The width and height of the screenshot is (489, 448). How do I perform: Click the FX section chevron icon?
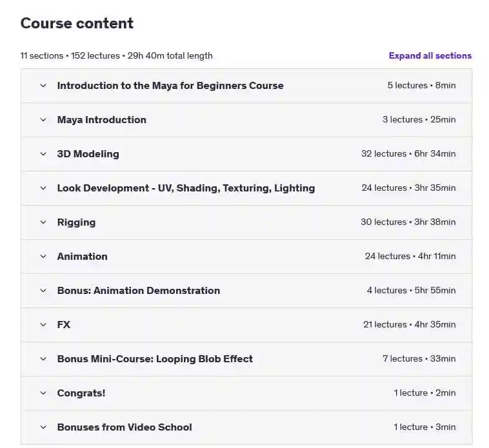click(43, 325)
